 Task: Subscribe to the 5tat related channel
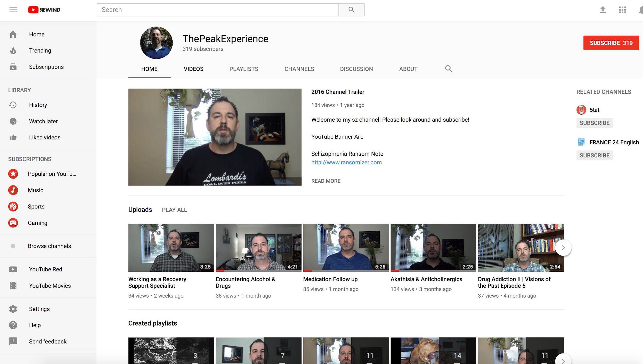pyautogui.click(x=595, y=123)
